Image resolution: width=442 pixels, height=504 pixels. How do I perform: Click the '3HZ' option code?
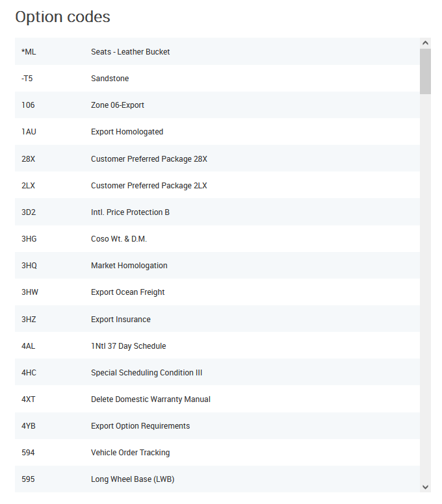point(29,320)
